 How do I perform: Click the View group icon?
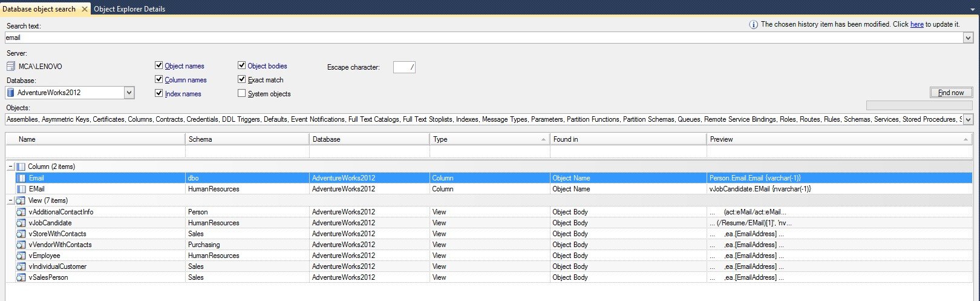click(21, 200)
